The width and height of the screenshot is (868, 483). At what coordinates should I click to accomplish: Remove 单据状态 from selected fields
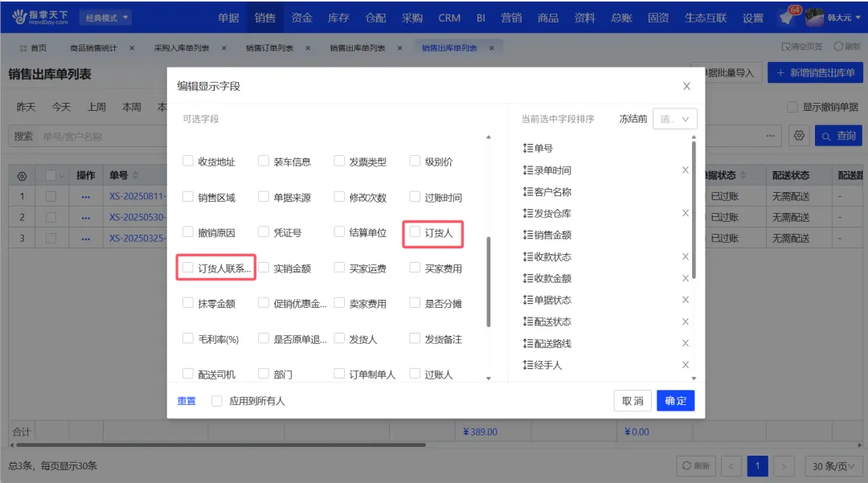(x=686, y=300)
